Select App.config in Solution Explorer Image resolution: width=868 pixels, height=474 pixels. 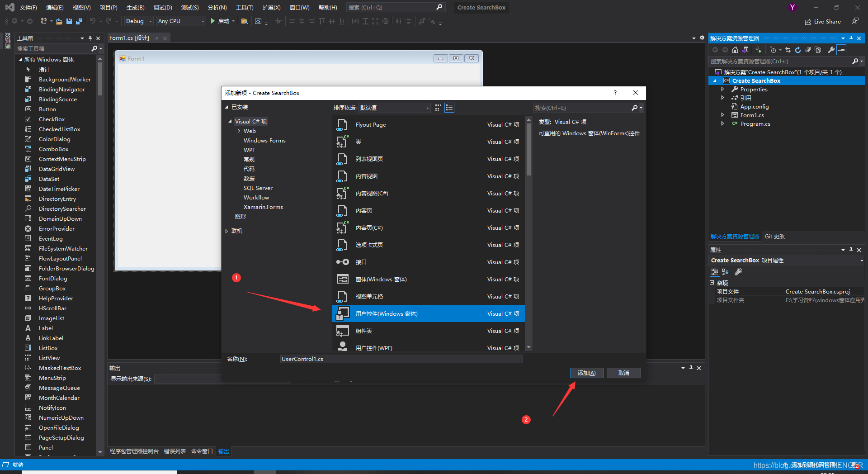click(x=754, y=107)
